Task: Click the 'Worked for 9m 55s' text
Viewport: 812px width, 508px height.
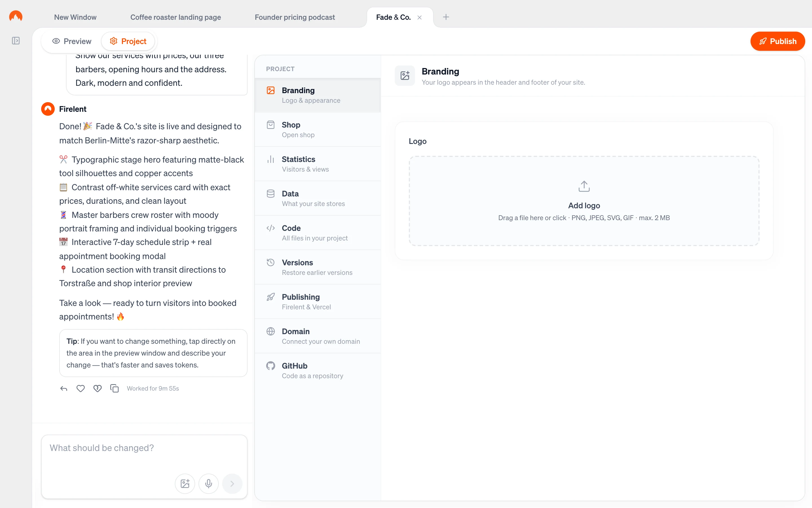Action: tap(153, 388)
